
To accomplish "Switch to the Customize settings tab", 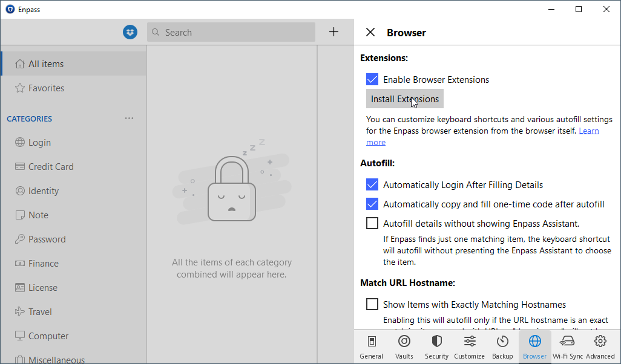I will (469, 346).
